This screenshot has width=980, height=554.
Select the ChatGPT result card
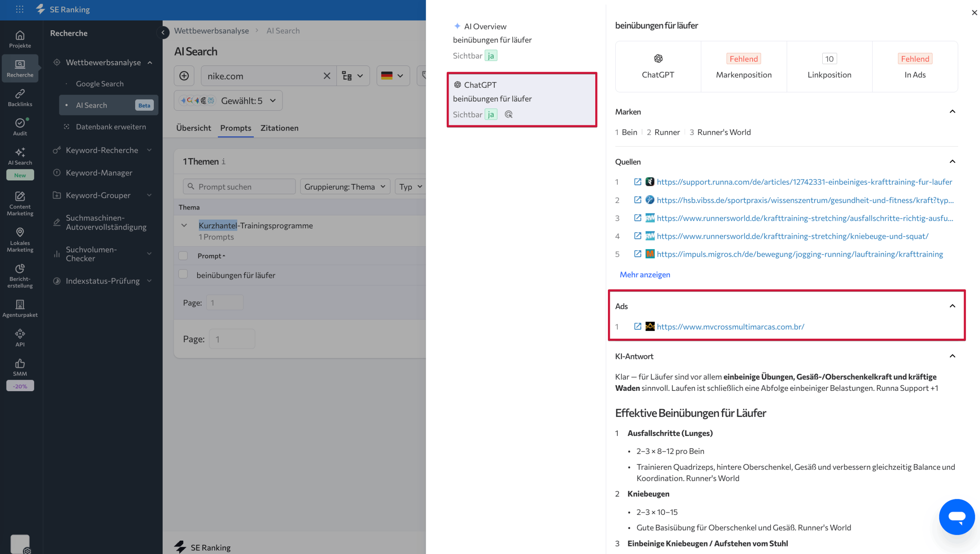522,100
